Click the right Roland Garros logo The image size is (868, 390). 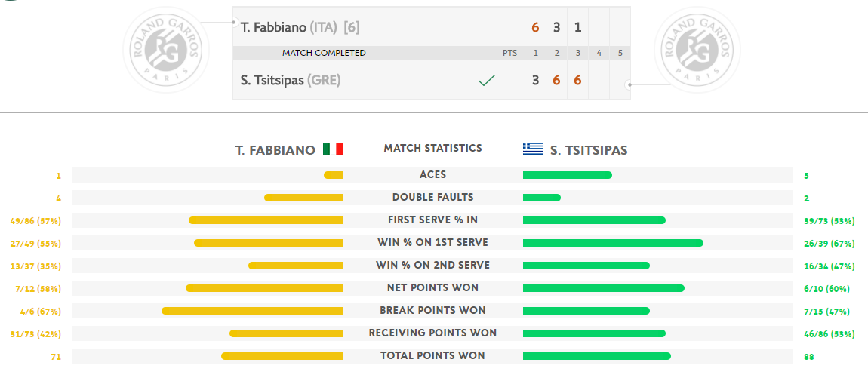point(697,50)
